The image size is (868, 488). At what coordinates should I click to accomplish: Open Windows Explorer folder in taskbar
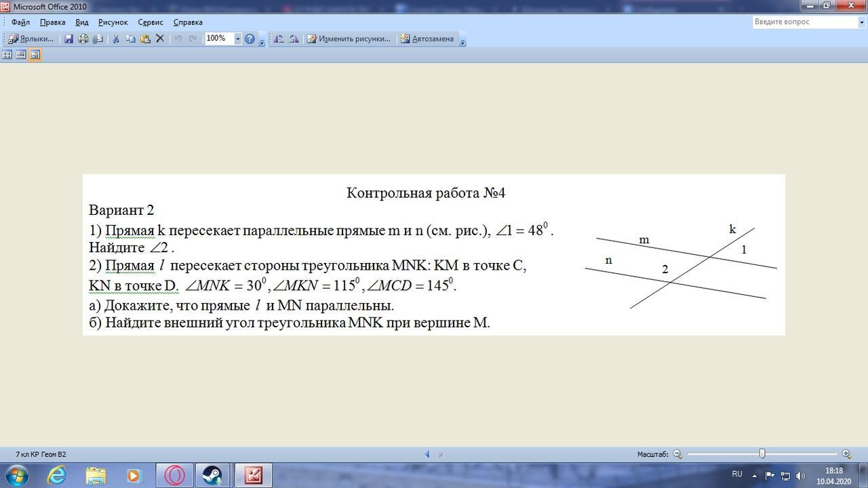[x=96, y=475]
